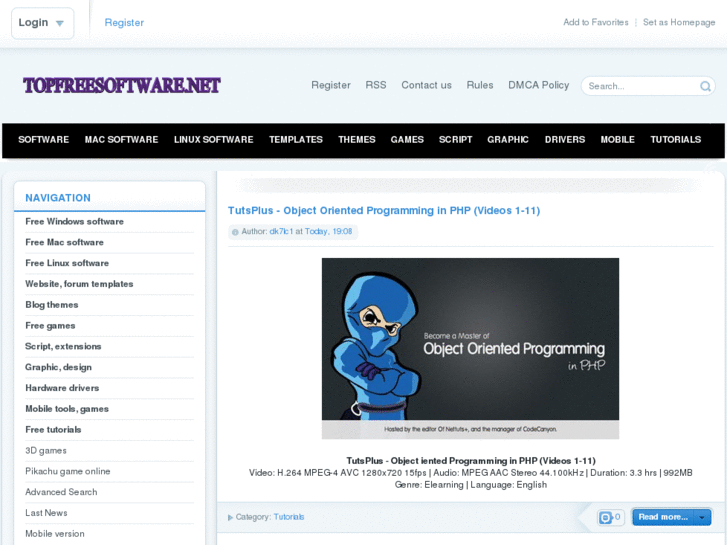The width and height of the screenshot is (727, 545).
Task: Go to Website, forum templates
Action: 79,284
